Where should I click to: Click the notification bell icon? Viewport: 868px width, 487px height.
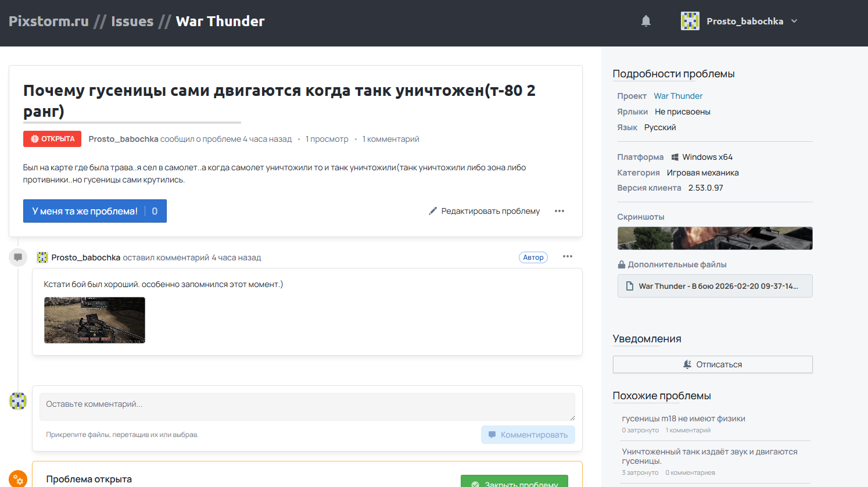click(645, 22)
